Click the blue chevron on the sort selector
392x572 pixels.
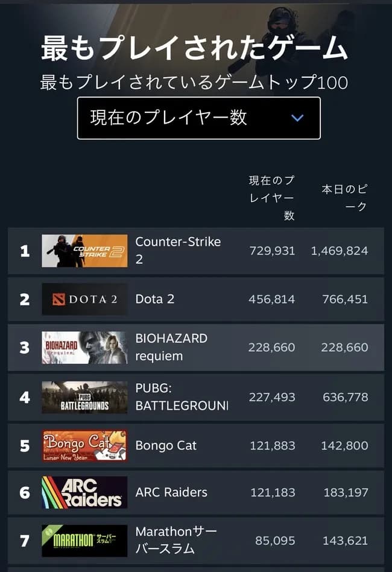(x=296, y=118)
